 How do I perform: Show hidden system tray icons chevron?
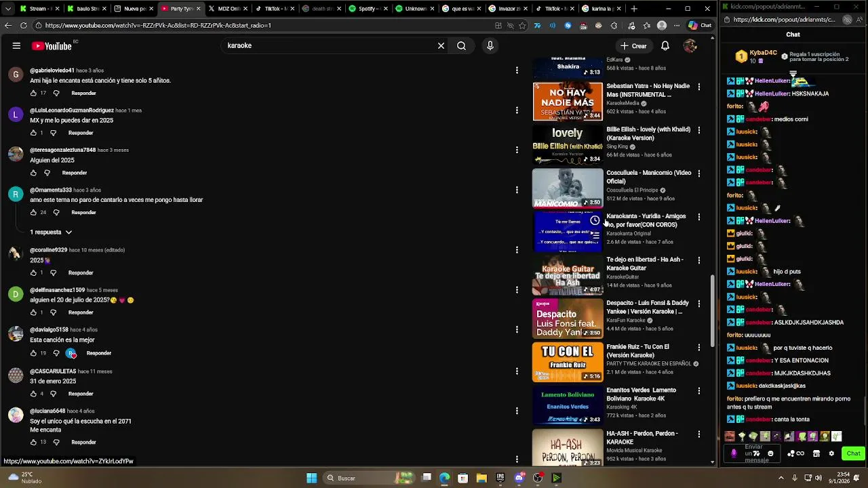click(780, 478)
